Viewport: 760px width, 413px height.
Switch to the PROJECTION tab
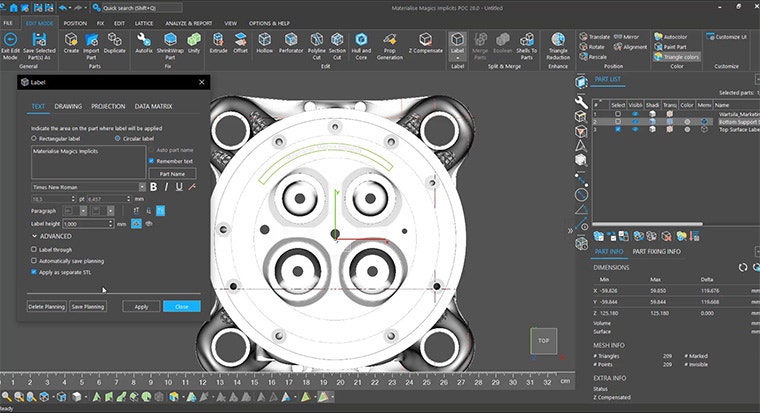[108, 106]
